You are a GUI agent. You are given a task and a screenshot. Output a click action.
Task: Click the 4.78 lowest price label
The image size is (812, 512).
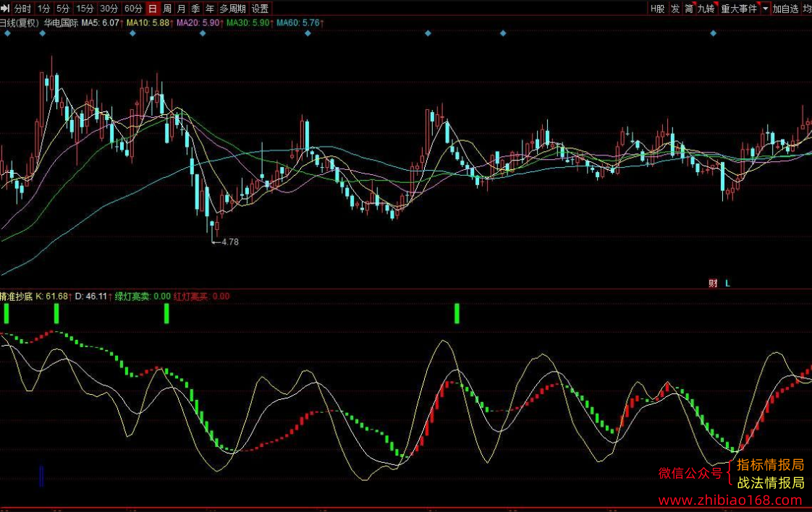tap(230, 242)
